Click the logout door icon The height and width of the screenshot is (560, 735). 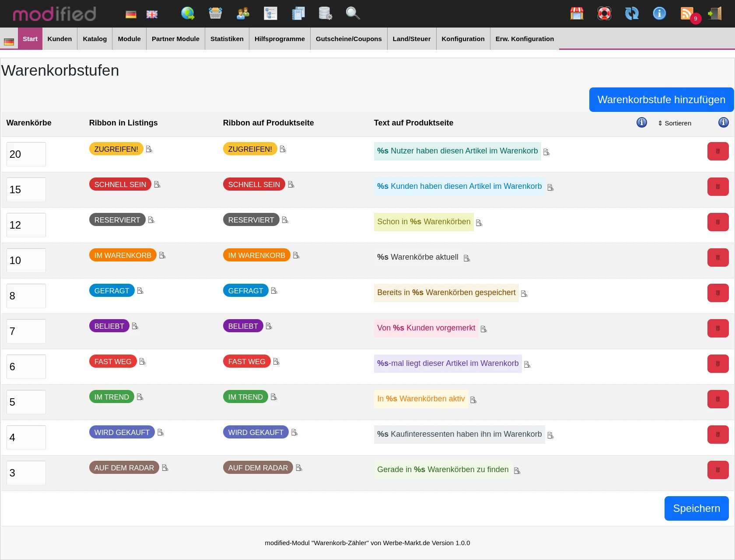coord(715,14)
